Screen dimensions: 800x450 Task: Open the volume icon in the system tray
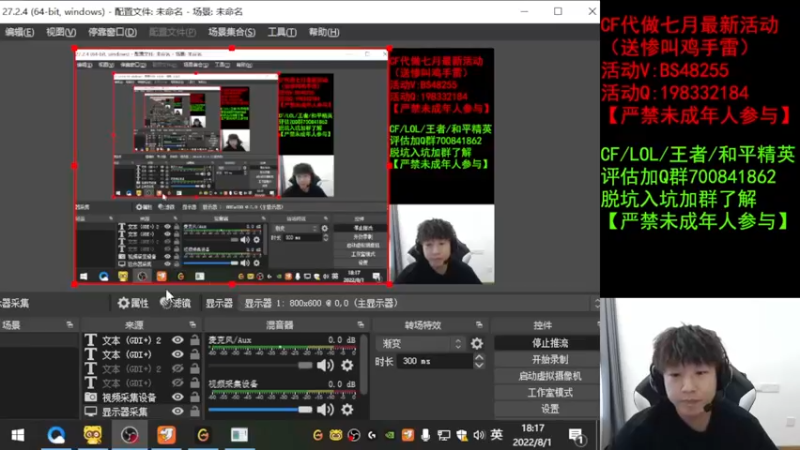tap(479, 435)
